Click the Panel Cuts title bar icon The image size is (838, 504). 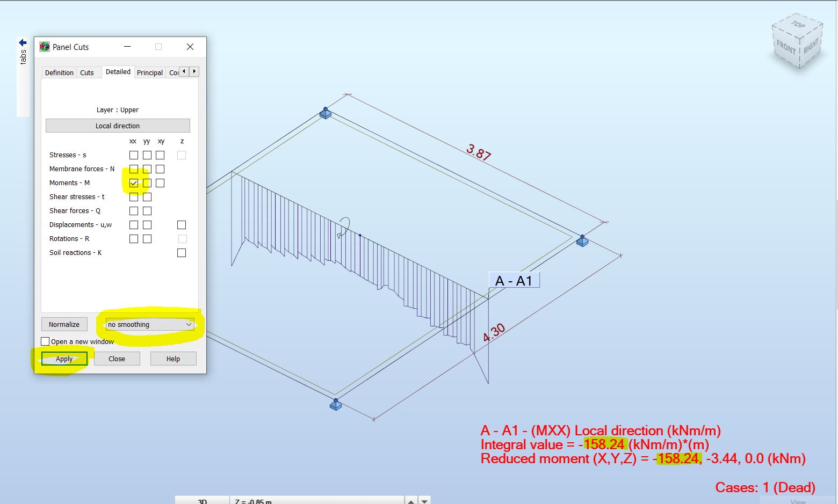(x=45, y=47)
